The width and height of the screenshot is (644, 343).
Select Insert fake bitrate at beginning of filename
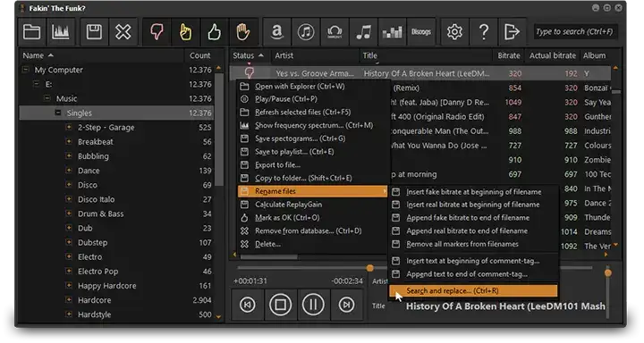(473, 192)
